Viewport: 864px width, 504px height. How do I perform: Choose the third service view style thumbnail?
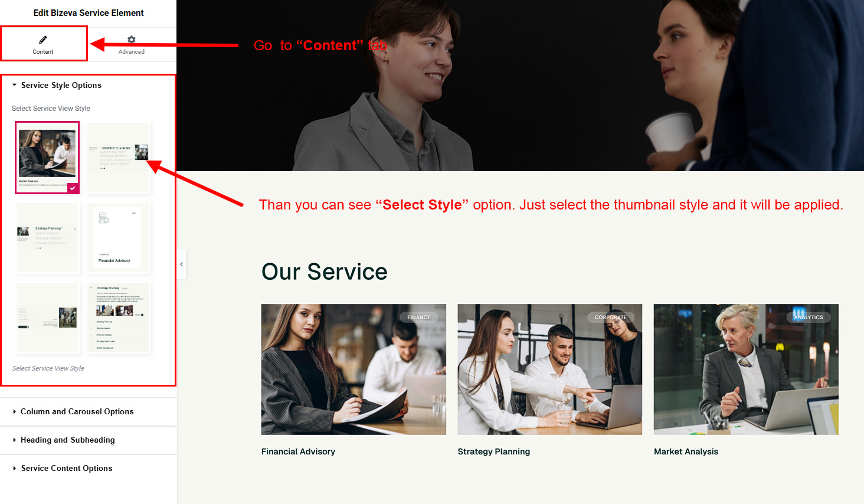click(48, 238)
